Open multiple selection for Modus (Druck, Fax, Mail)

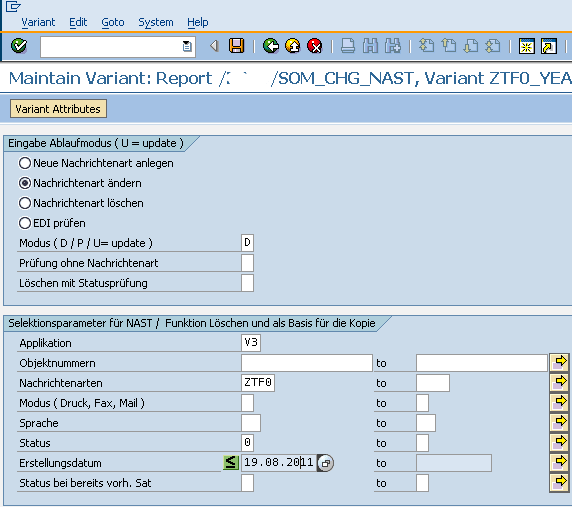[560, 403]
